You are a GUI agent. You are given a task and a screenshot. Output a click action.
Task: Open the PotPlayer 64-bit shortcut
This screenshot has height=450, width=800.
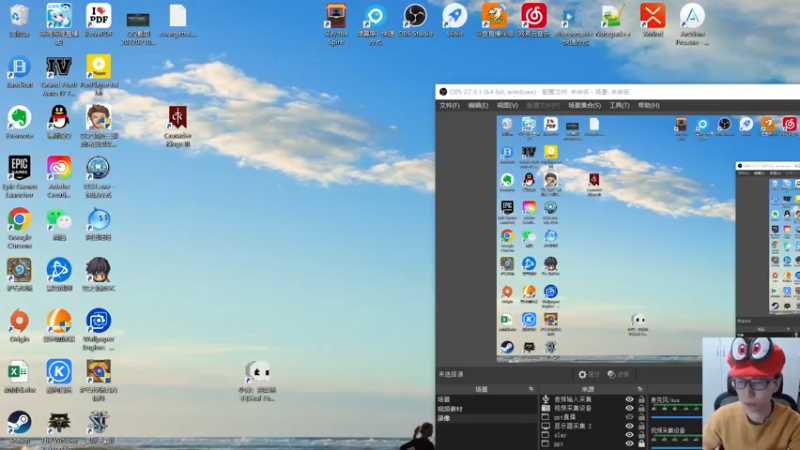[99, 76]
